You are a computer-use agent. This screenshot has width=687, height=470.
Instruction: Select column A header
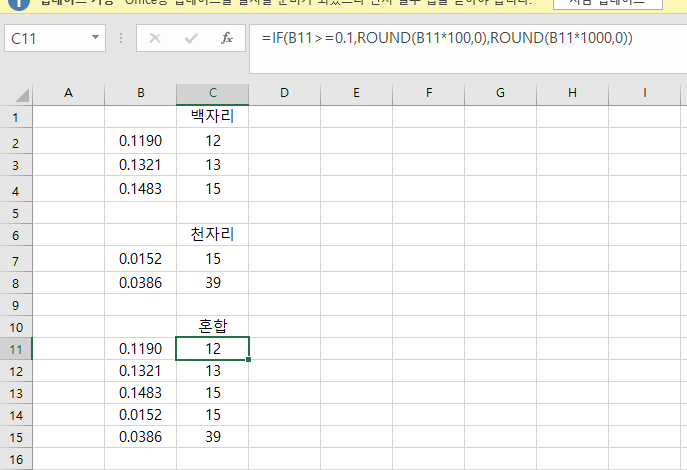click(68, 93)
